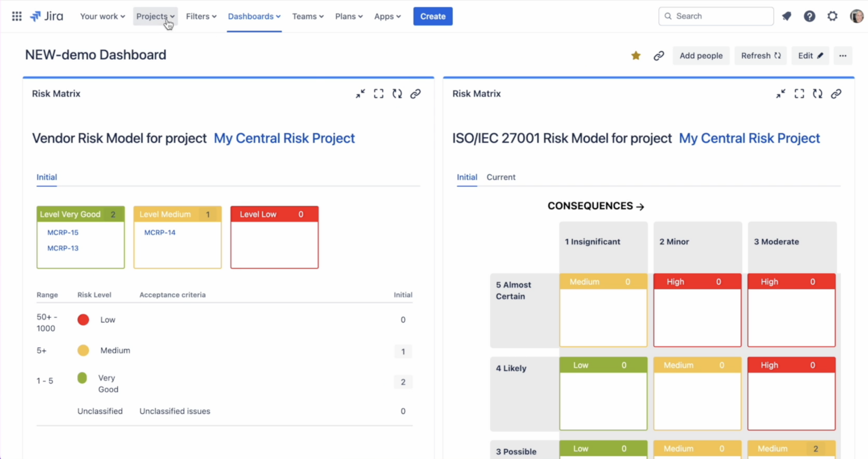Copy the dashboard share link
868x459 pixels.
click(x=659, y=55)
